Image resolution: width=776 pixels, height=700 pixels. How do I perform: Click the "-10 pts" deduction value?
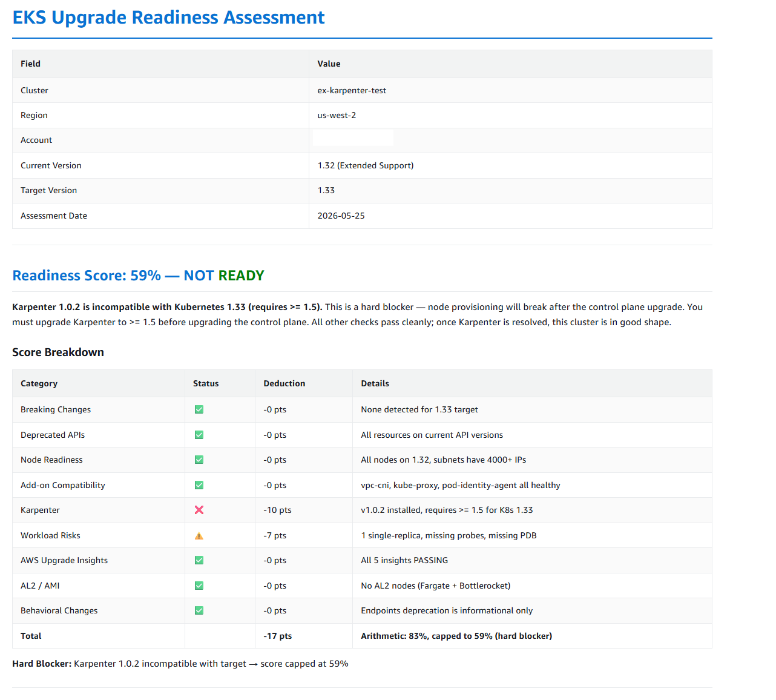278,510
